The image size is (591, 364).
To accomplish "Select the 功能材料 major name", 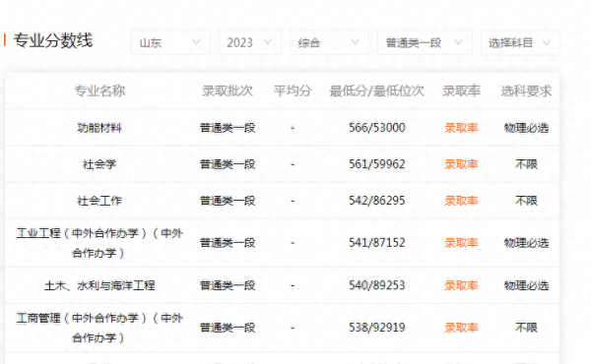I will (99, 128).
